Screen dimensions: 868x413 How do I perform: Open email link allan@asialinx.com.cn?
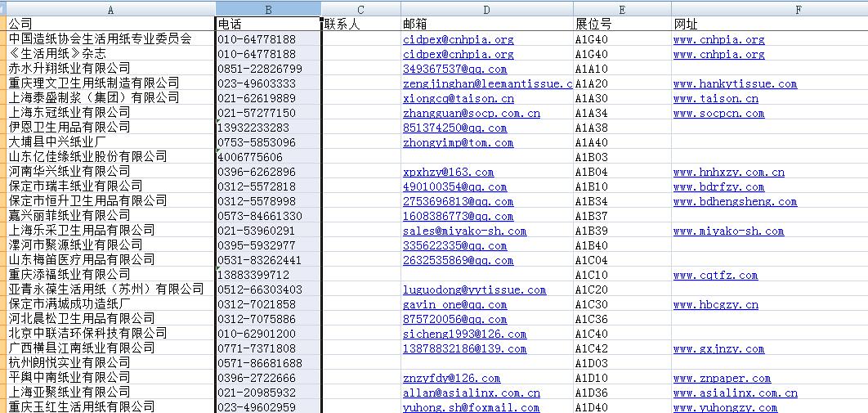tap(472, 393)
